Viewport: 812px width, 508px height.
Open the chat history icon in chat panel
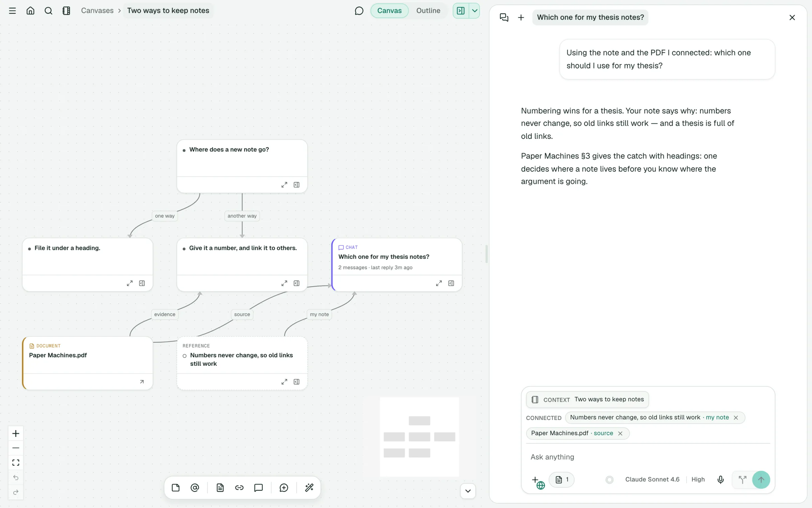click(x=504, y=17)
